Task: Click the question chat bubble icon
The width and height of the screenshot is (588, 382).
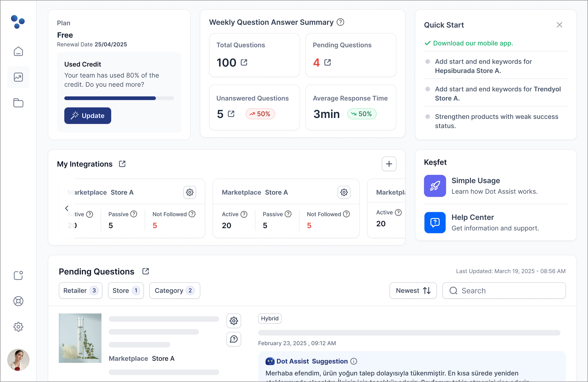Action: click(234, 339)
